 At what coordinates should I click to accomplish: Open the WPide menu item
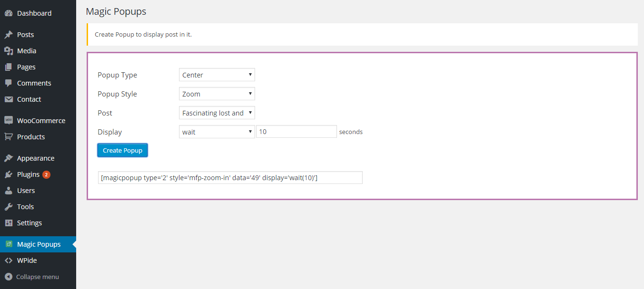(38, 260)
